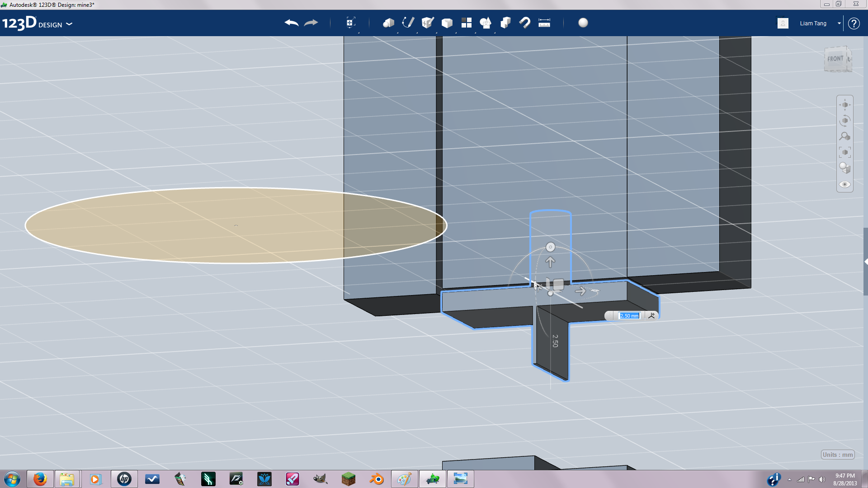Click the upward move arrow on manipulator
The width and height of the screenshot is (868, 488).
550,262
